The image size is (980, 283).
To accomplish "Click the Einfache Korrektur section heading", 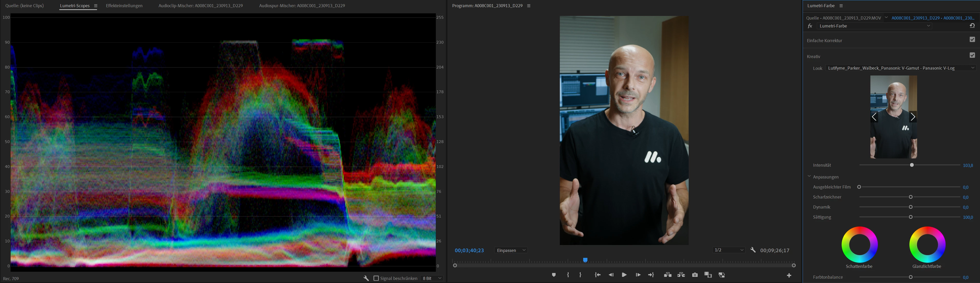I will [x=824, y=40].
